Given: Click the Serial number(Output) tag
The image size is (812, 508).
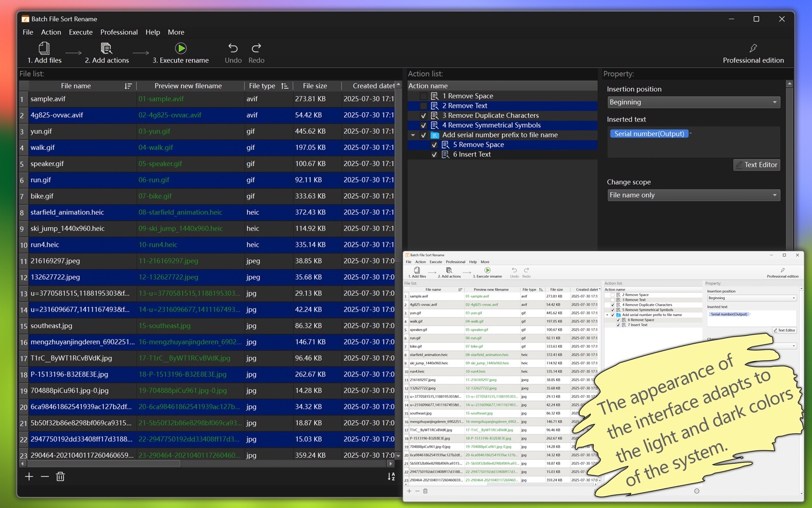Looking at the screenshot, I should (649, 134).
